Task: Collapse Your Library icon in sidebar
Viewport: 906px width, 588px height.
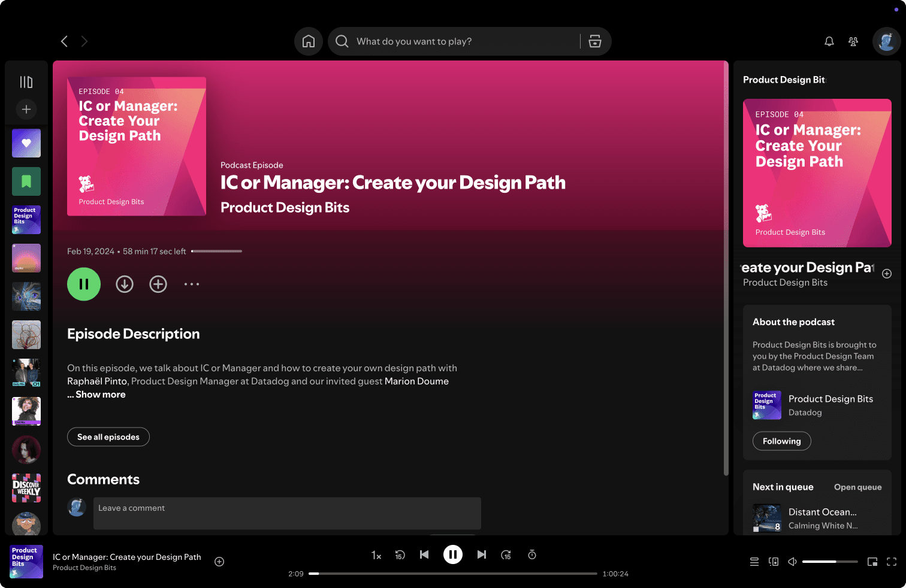Action: pyautogui.click(x=26, y=82)
